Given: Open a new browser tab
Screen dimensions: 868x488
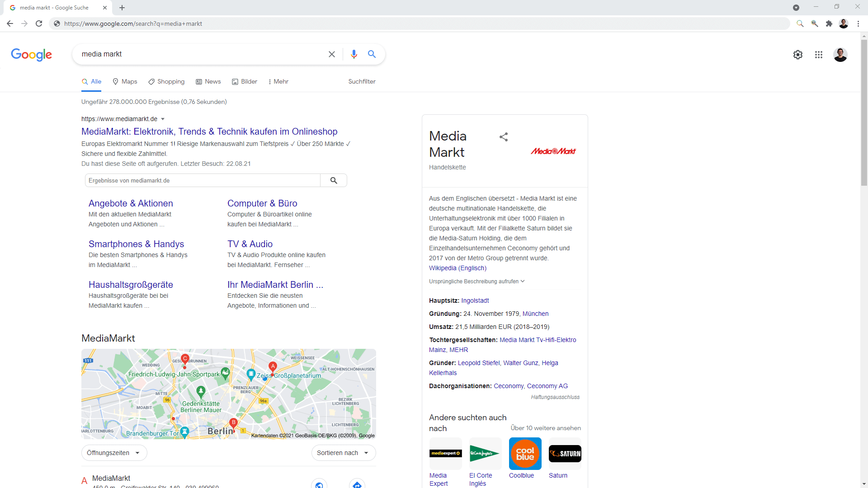Looking at the screenshot, I should 122,8.
